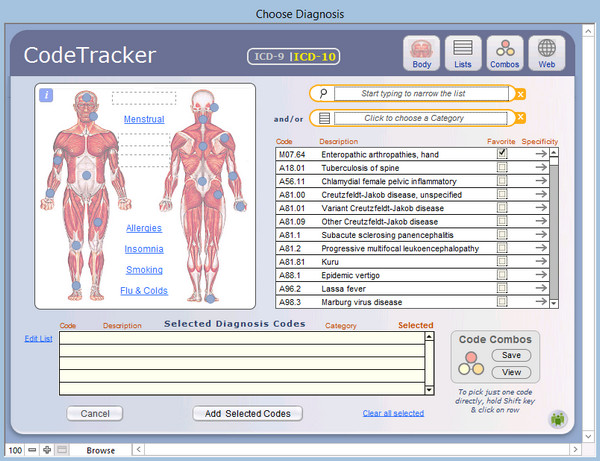Click the head dot on front body figure

[x=87, y=98]
